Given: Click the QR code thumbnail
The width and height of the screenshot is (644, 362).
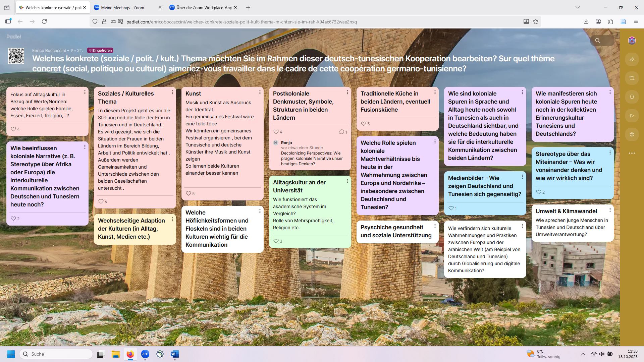Looking at the screenshot, I should pos(16,56).
